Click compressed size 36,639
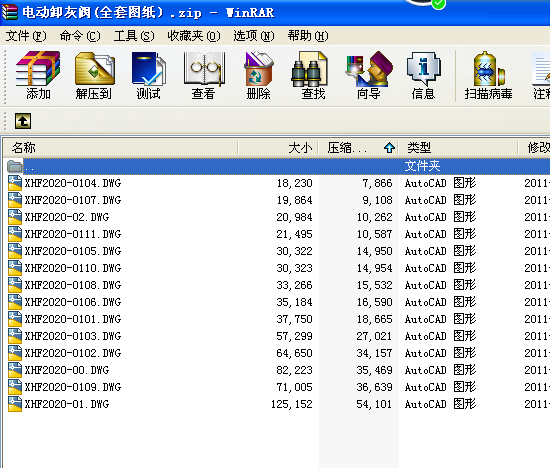Image resolution: width=550 pixels, height=468 pixels. tap(374, 387)
